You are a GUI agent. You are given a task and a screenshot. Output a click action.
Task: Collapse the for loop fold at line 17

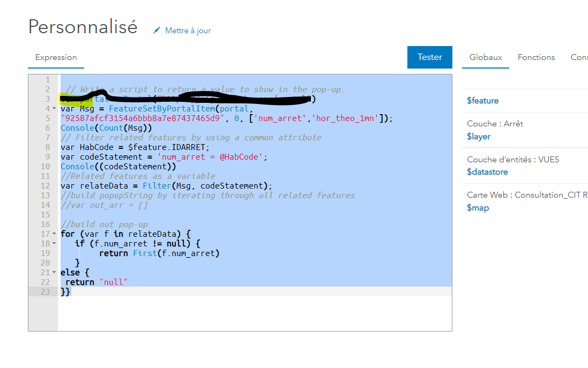tap(54, 234)
